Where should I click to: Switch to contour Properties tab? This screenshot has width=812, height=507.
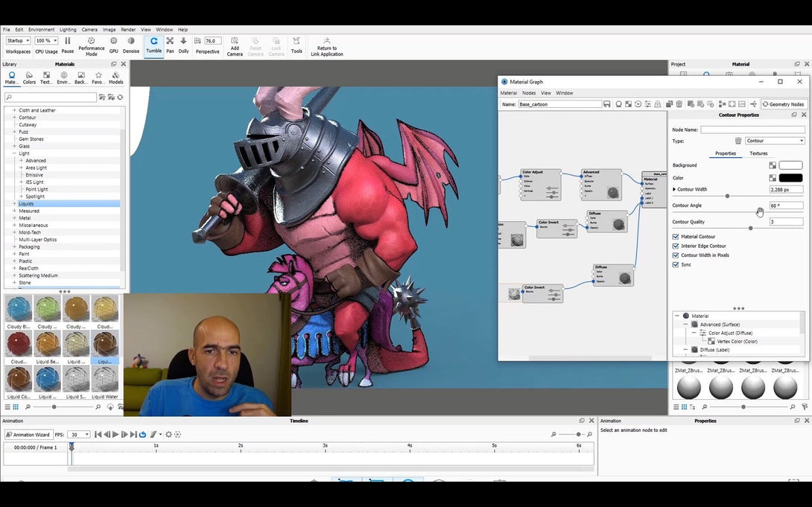[726, 153]
